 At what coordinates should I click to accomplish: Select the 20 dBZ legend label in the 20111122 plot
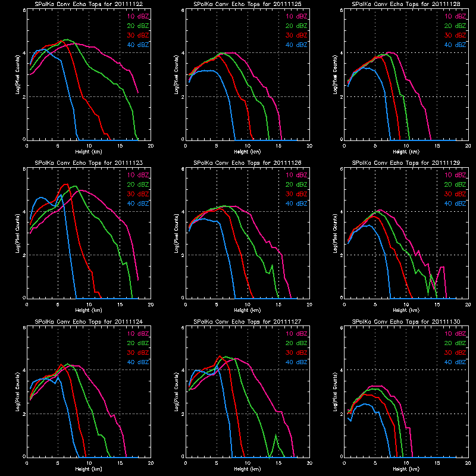[x=138, y=26]
